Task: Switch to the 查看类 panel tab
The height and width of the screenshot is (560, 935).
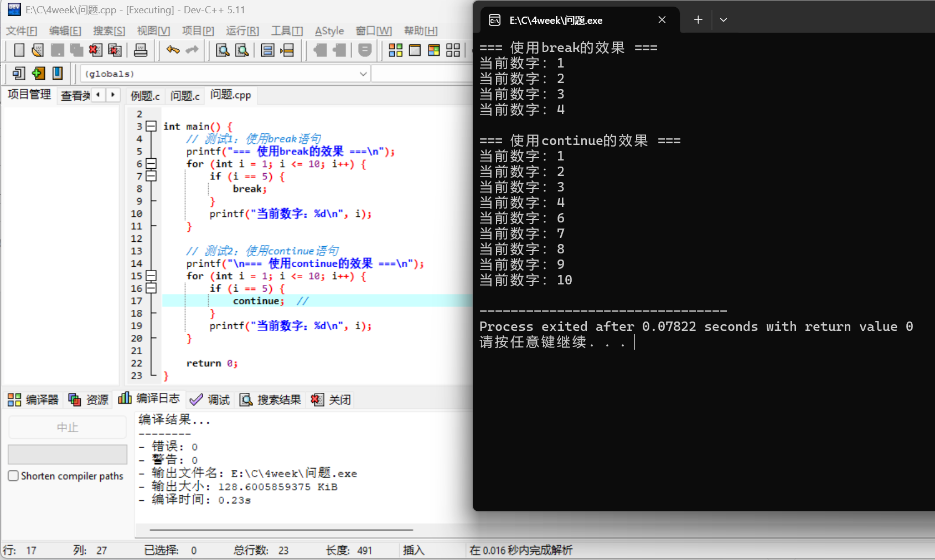Action: coord(75,96)
